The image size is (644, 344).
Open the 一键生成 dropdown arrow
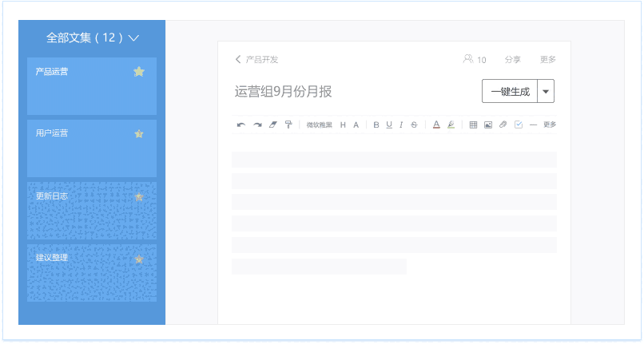click(x=546, y=91)
